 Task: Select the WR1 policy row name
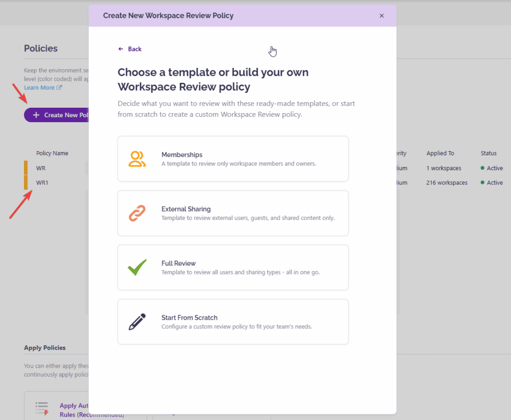pos(42,183)
